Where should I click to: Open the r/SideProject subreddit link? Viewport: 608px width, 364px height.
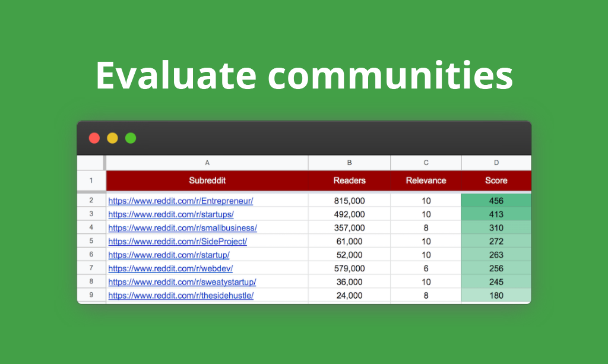[x=177, y=241]
